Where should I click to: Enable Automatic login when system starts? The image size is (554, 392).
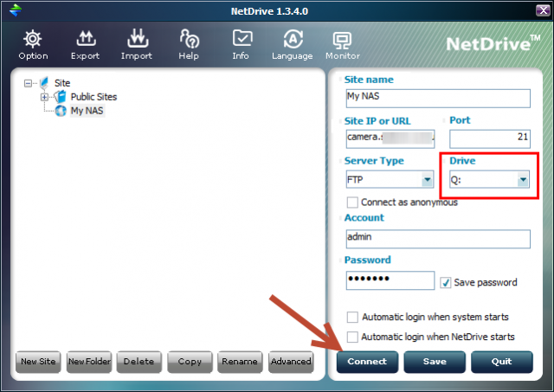(352, 317)
